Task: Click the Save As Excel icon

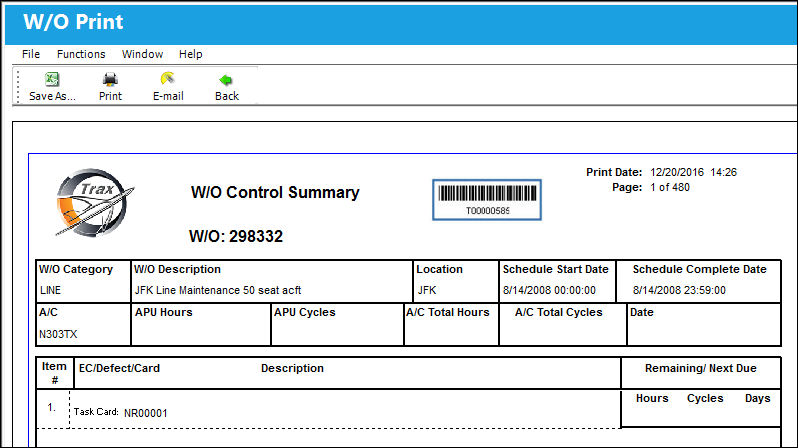Action: [52, 79]
